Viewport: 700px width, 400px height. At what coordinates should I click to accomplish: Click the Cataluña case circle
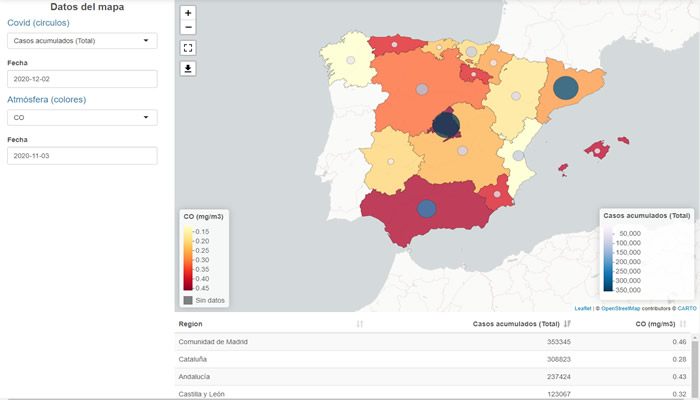565,88
